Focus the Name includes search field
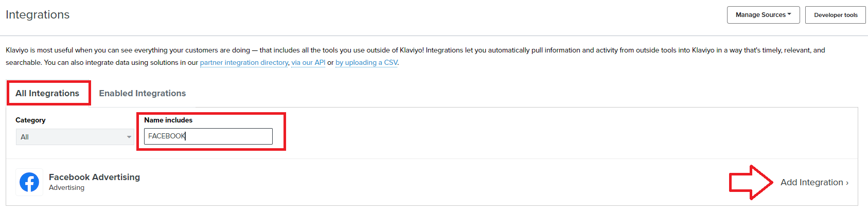Image resolution: width=868 pixels, height=212 pixels. point(208,136)
